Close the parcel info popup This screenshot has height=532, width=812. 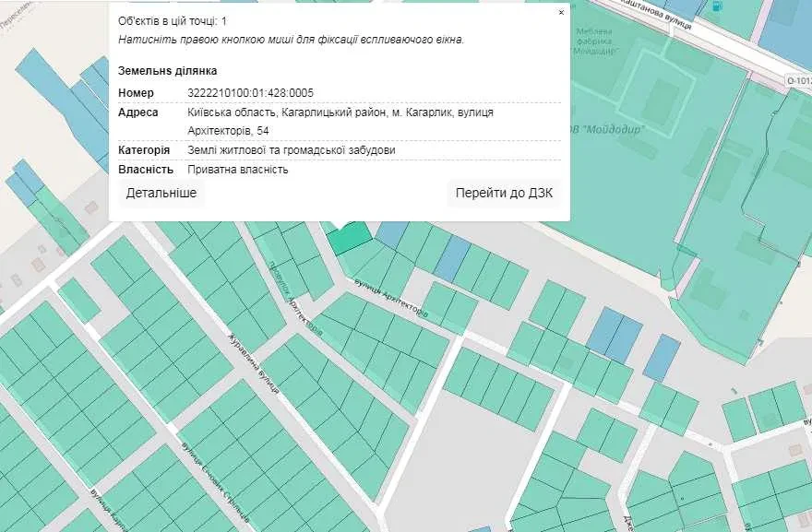(561, 12)
